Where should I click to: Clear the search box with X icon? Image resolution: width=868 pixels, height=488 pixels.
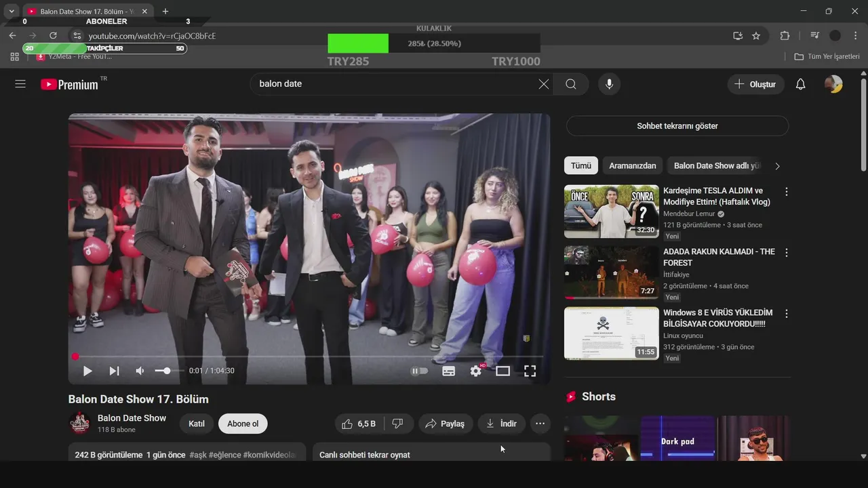(x=544, y=84)
